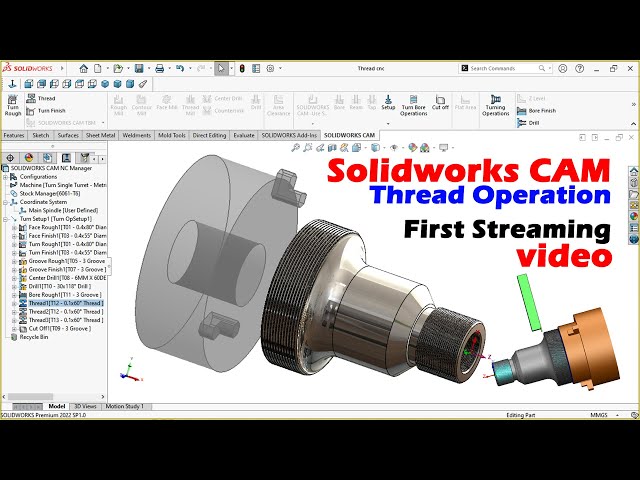Open SOLIDWORKS Resources home taskpane icon

pyautogui.click(x=633, y=171)
